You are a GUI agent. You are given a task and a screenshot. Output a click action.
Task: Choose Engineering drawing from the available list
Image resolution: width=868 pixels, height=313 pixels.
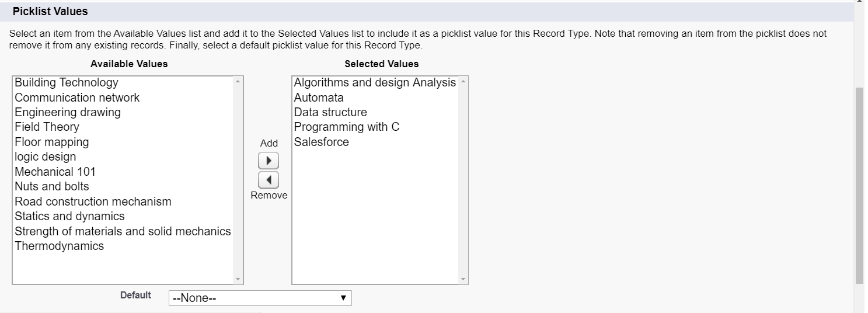[x=68, y=112]
